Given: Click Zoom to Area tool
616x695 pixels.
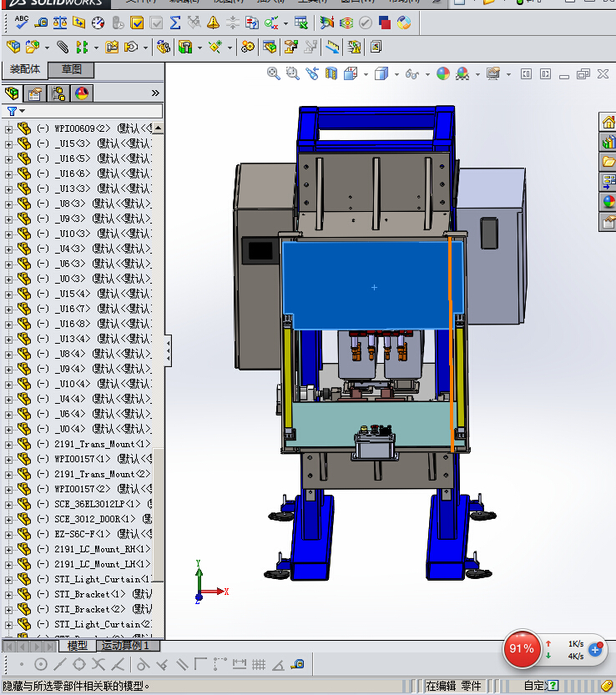Looking at the screenshot, I should tap(293, 73).
